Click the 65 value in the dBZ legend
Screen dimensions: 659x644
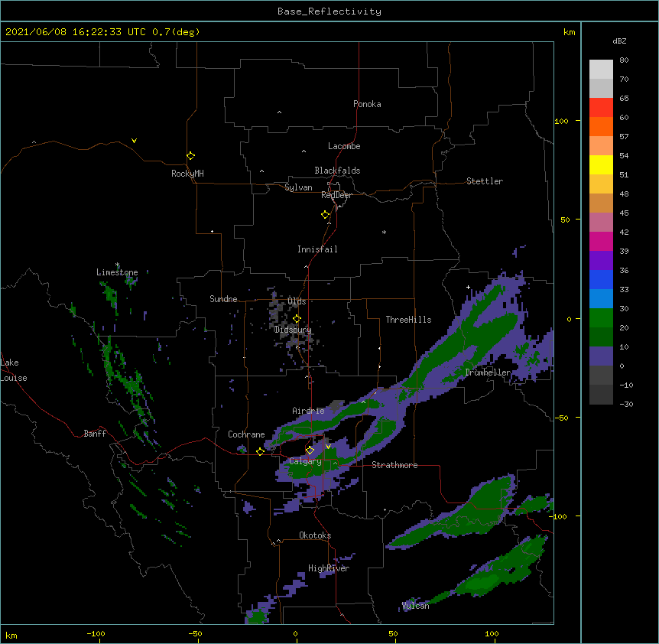pos(624,99)
